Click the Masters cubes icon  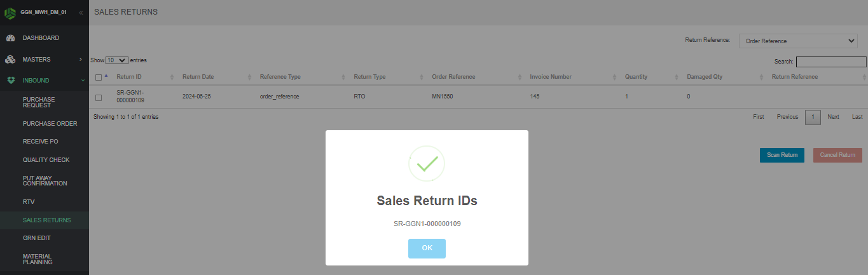click(10, 60)
